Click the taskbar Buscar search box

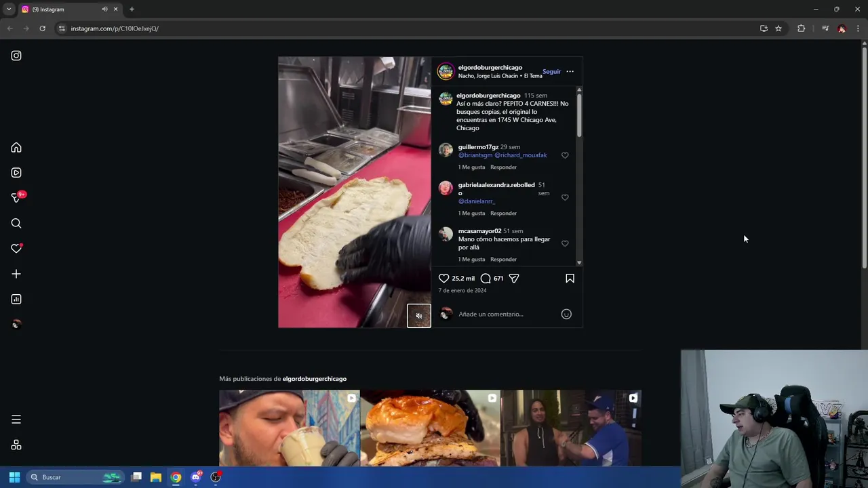75,477
